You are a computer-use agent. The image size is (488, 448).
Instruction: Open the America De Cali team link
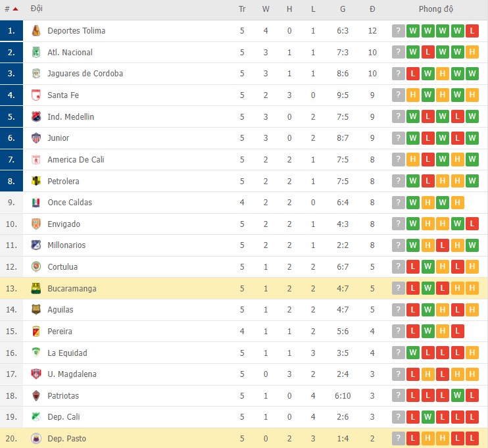click(x=76, y=159)
